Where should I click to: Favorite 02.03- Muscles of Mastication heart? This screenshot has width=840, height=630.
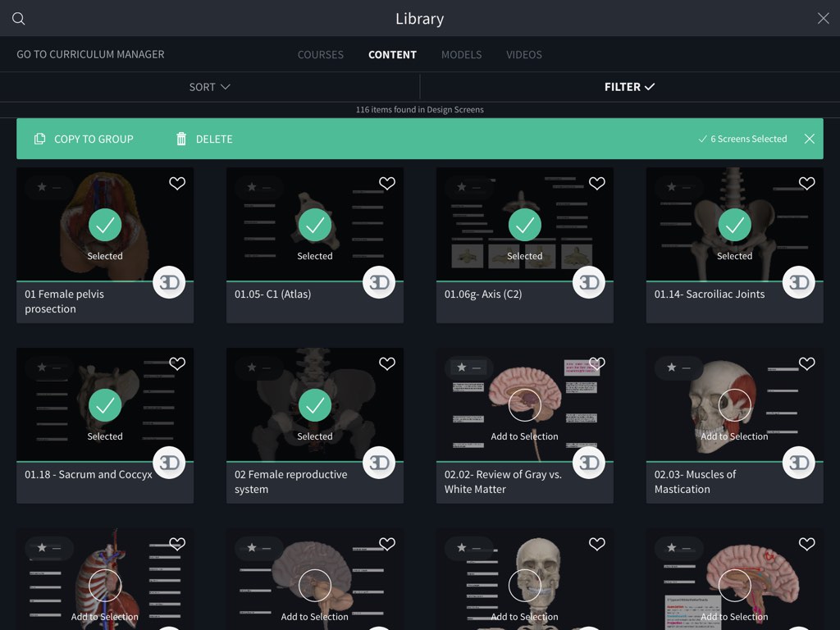807,363
